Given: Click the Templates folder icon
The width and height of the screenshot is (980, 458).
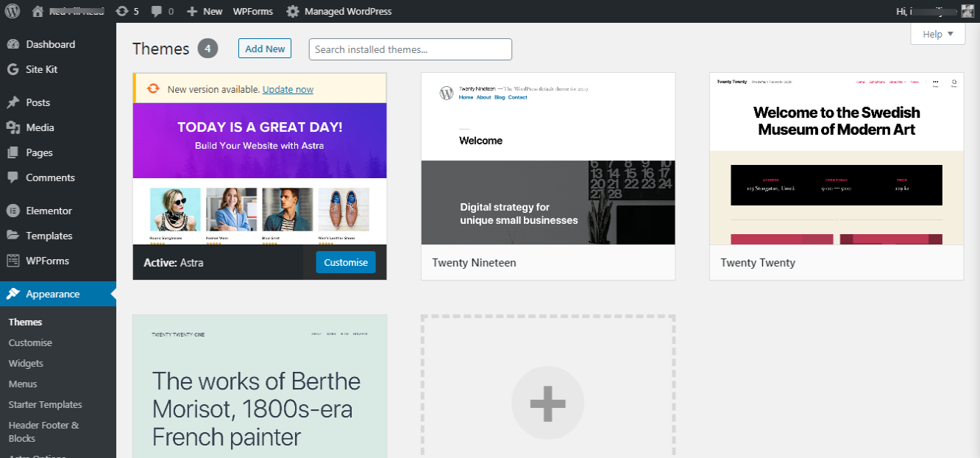Looking at the screenshot, I should [x=13, y=236].
